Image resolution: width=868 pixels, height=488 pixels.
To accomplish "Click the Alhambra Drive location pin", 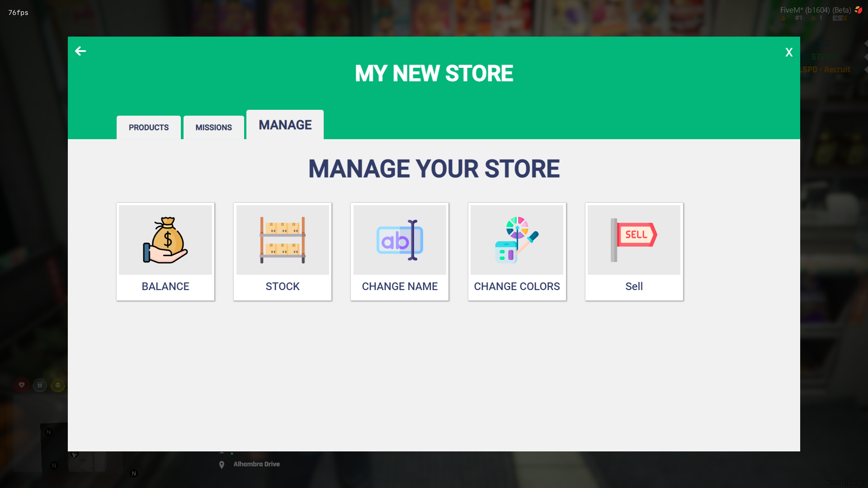I will (222, 464).
